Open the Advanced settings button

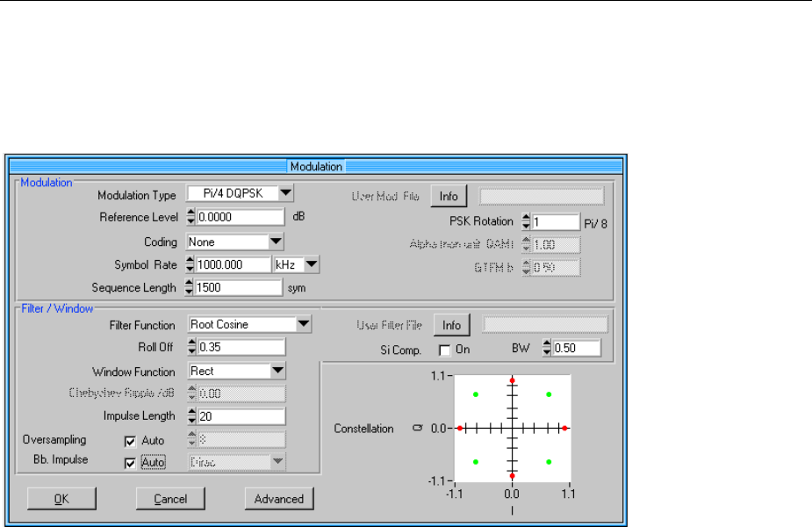point(279,499)
